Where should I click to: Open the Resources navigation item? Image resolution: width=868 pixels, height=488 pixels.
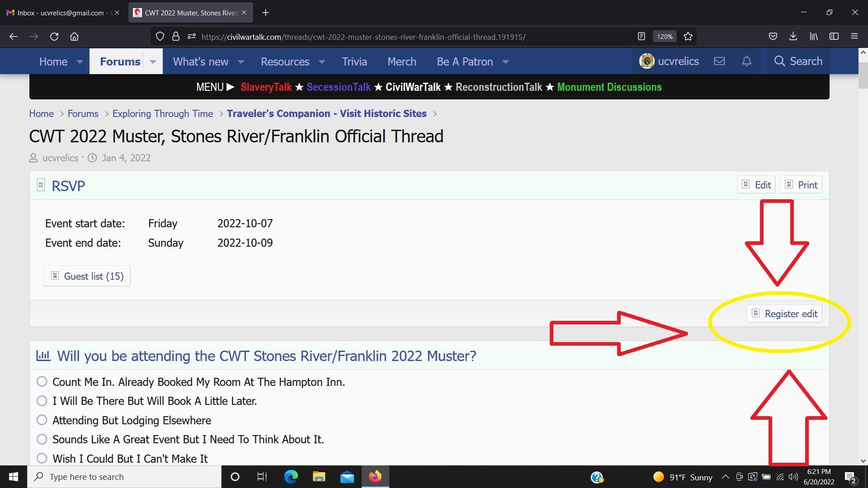pos(285,61)
